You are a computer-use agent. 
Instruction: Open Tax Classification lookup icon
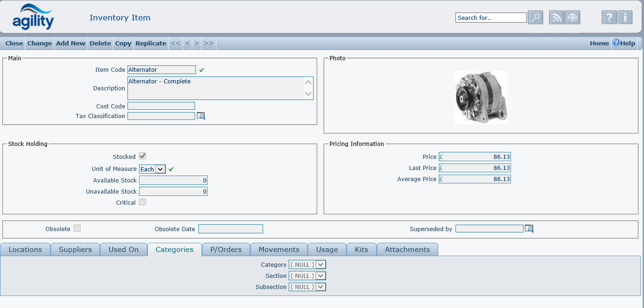pos(201,116)
